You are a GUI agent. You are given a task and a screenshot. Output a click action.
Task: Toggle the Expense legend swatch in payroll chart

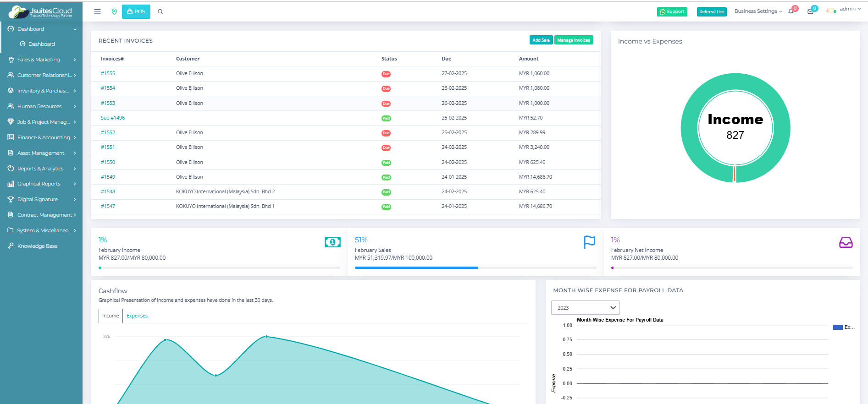click(838, 328)
